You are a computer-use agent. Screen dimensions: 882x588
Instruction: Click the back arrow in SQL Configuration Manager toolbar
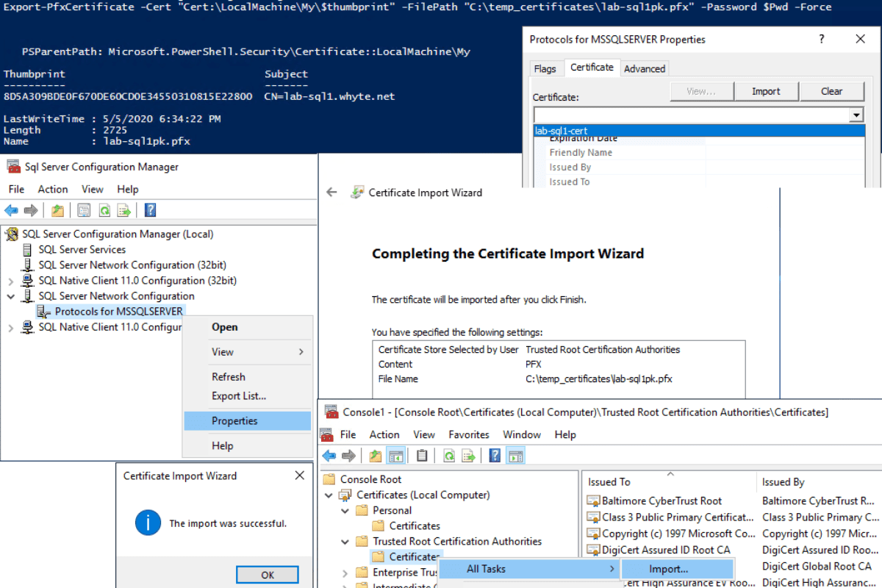pos(11,211)
